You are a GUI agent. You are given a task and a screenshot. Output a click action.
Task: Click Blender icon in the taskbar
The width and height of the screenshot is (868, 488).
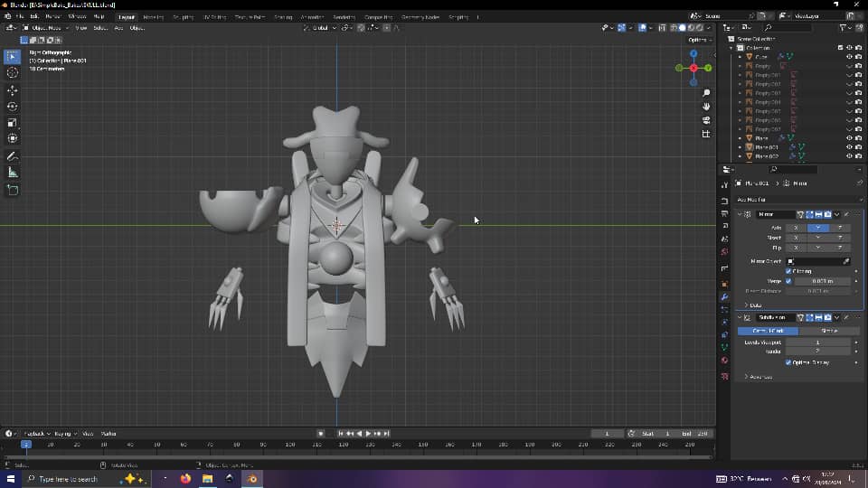[252, 479]
